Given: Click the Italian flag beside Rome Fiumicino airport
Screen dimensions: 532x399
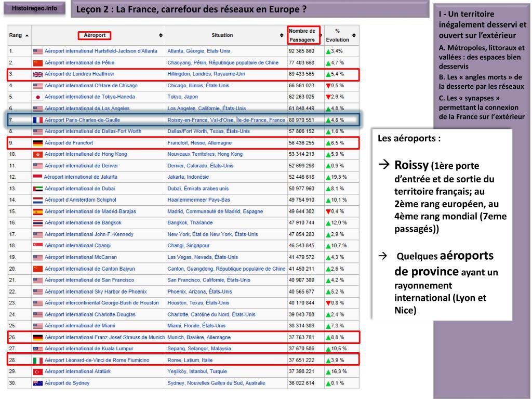Looking at the screenshot, I should pyautogui.click(x=37, y=361).
